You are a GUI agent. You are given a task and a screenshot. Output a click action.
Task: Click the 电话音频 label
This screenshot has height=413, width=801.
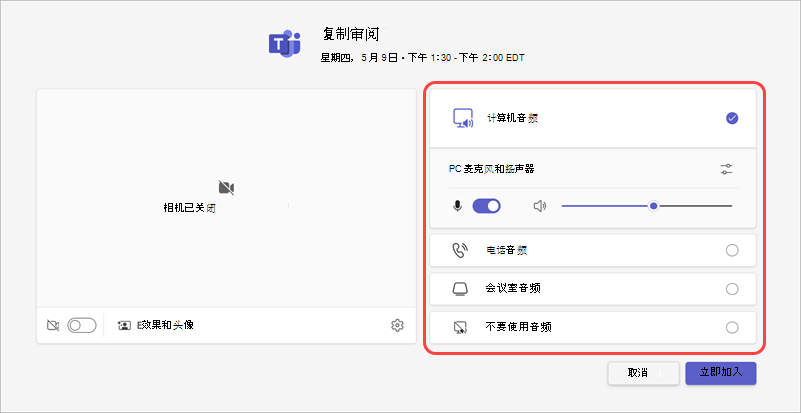pyautogui.click(x=507, y=250)
